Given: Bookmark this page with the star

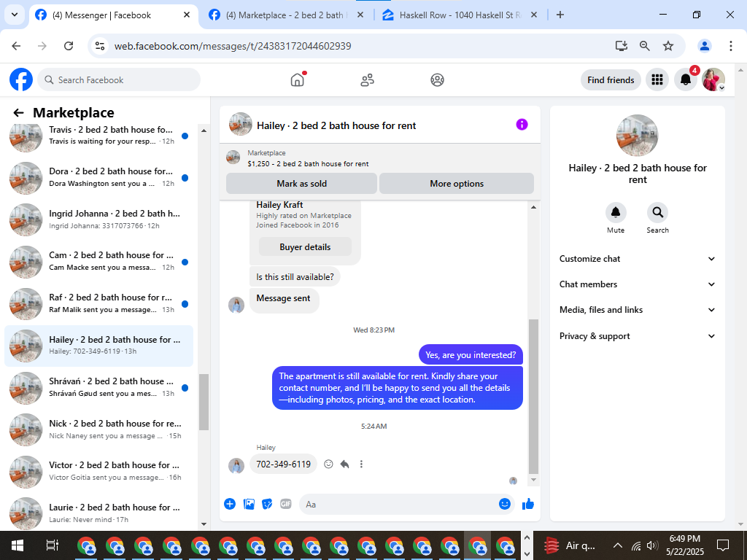Looking at the screenshot, I should tap(668, 46).
